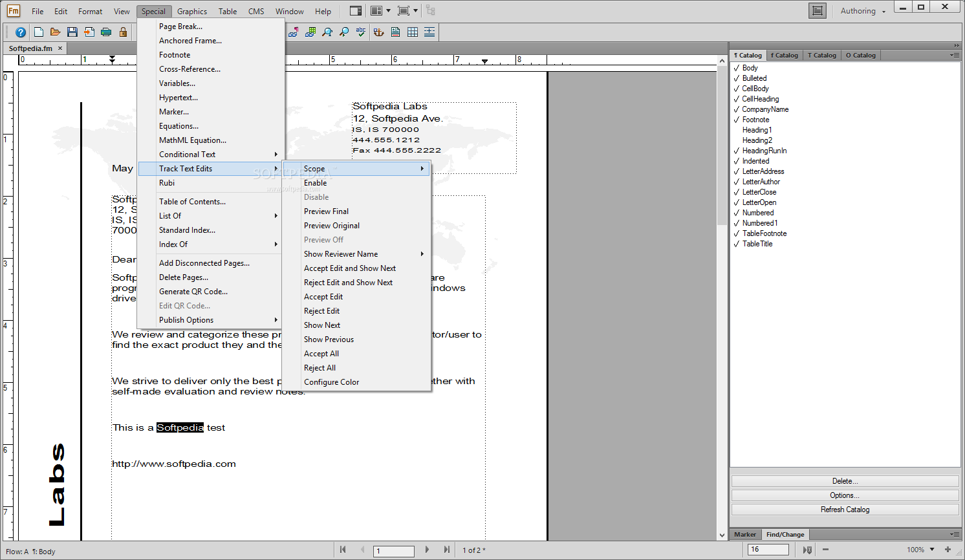The image size is (965, 560).
Task: Click the lines icon after table grid
Action: 429,32
